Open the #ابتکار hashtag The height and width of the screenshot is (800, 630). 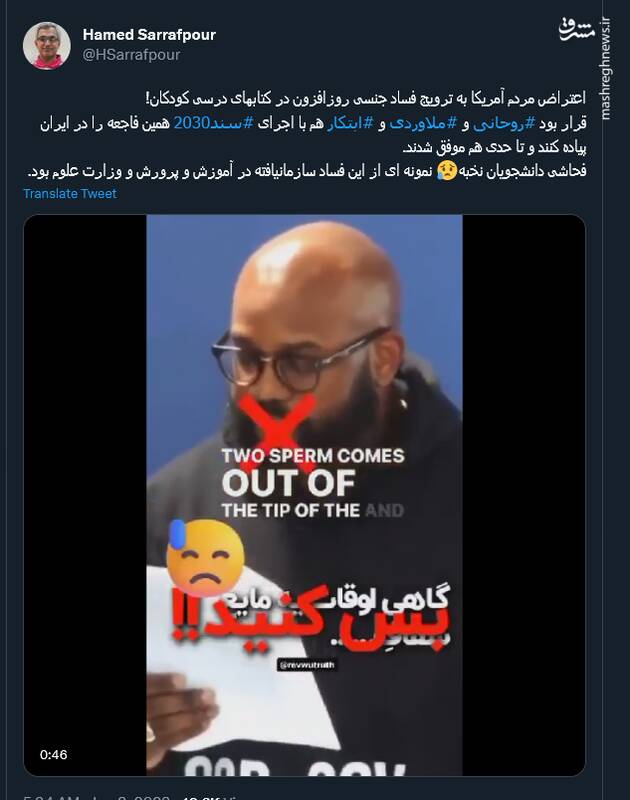350,123
